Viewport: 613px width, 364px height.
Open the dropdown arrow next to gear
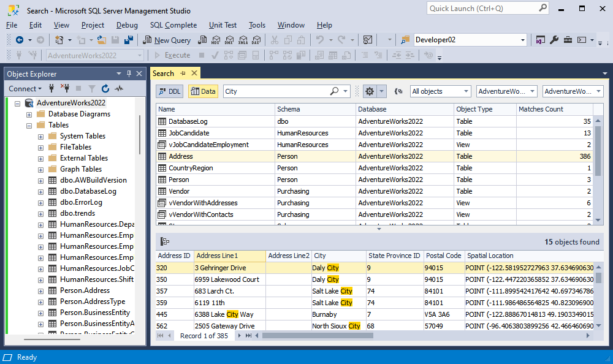(x=381, y=91)
